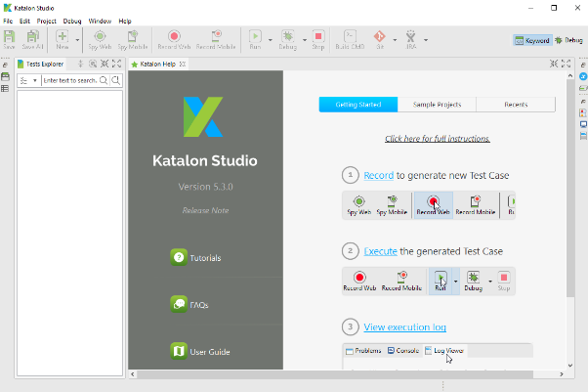
Task: Launch Spy Web from main toolbar
Action: pos(100,39)
